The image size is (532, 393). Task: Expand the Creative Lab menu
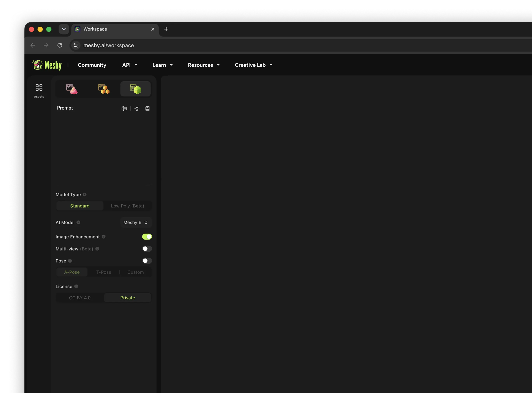253,65
